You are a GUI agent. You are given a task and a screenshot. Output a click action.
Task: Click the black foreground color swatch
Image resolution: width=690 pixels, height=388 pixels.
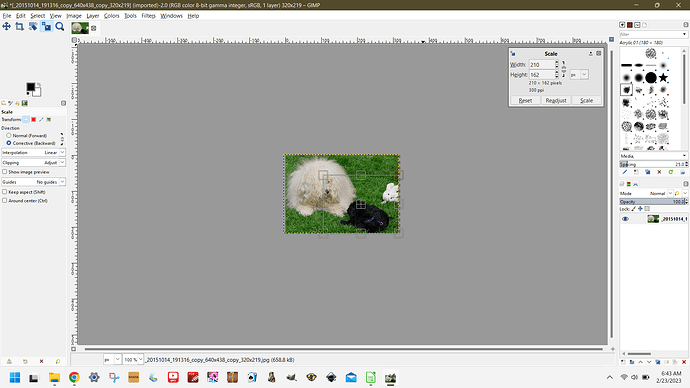pos(30,87)
